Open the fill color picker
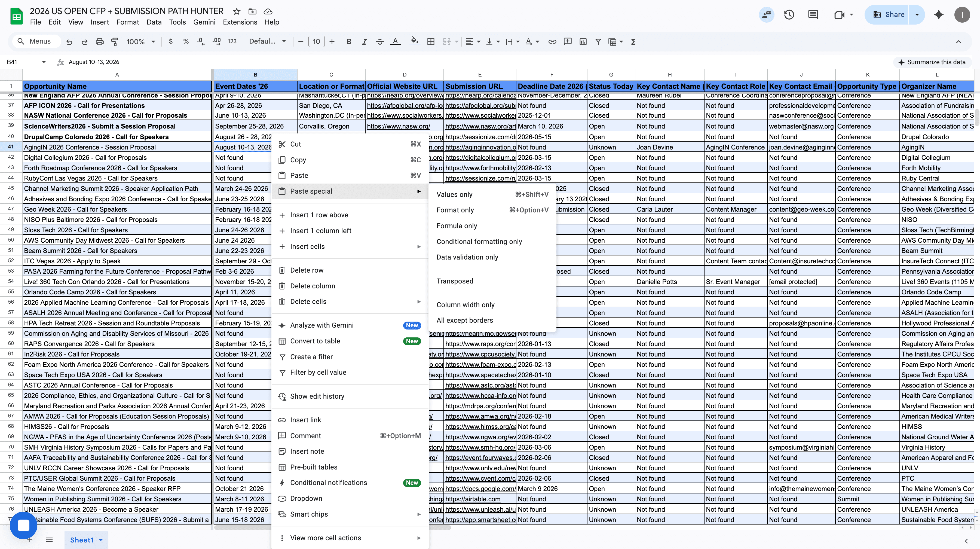 [415, 41]
